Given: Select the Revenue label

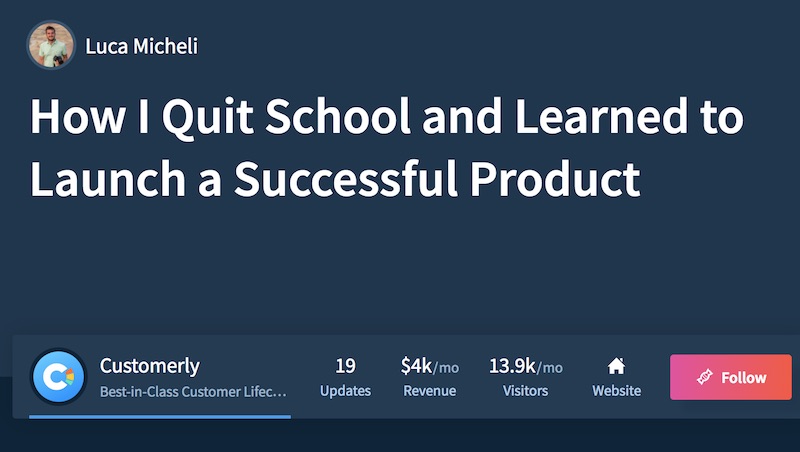Looking at the screenshot, I should coord(429,391).
